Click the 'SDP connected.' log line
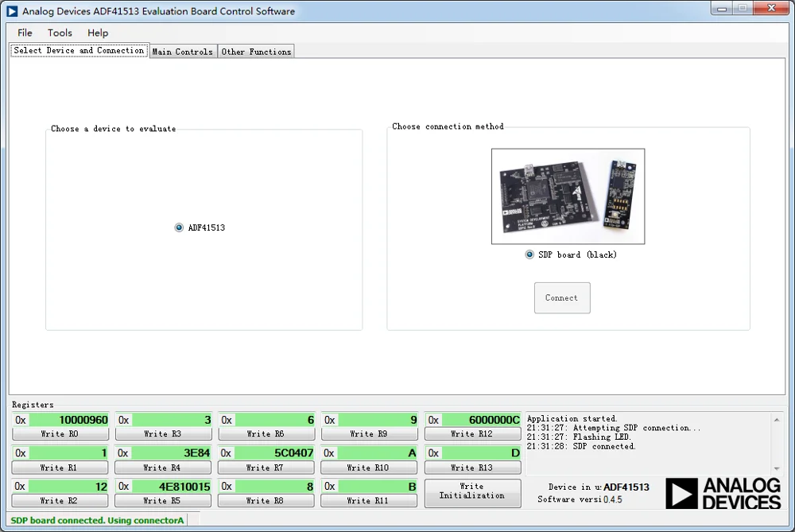This screenshot has height=532, width=795. pos(581,446)
